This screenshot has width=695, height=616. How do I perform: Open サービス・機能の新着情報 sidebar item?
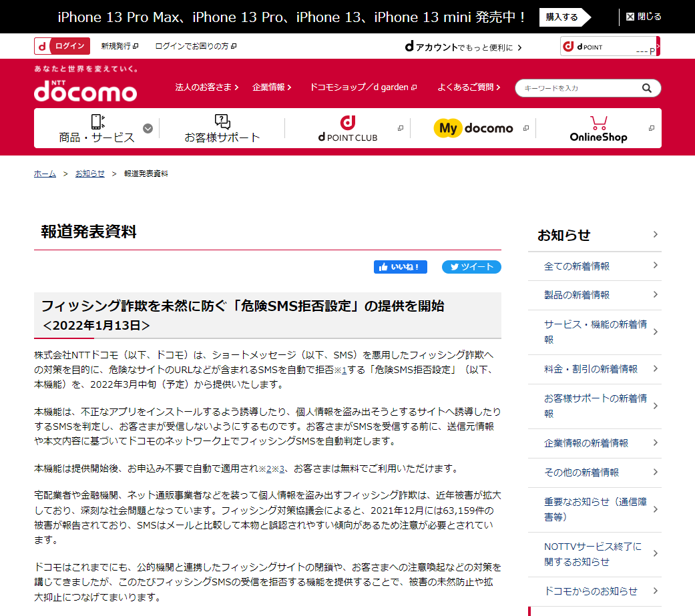pyautogui.click(x=595, y=332)
